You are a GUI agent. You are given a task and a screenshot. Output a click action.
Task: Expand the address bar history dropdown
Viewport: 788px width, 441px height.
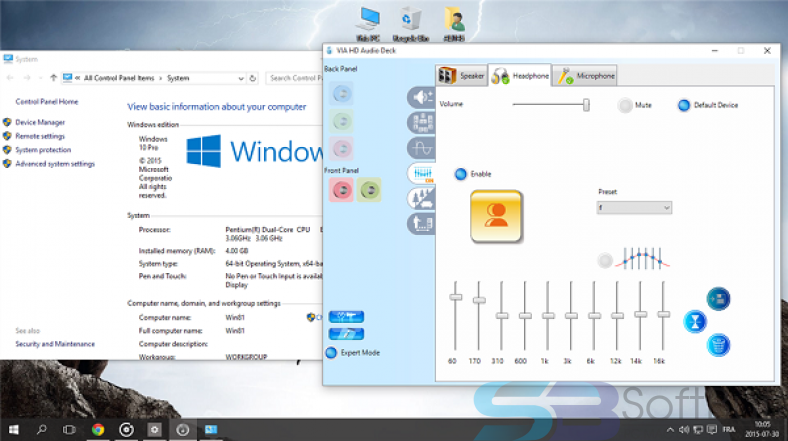click(x=241, y=78)
